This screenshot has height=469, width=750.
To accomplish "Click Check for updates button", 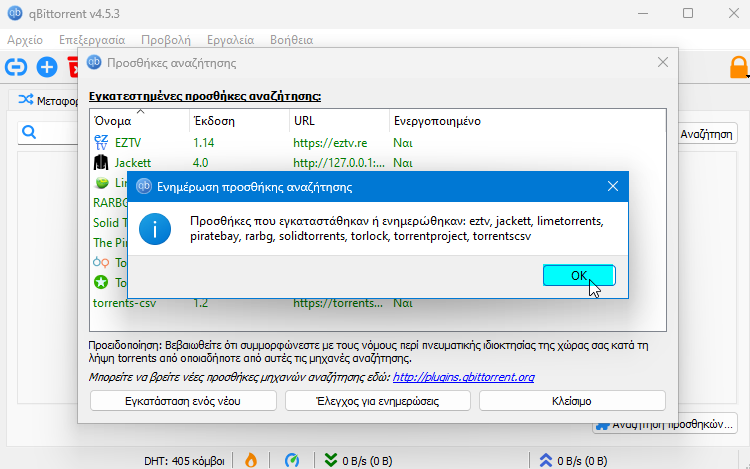I will [x=377, y=401].
